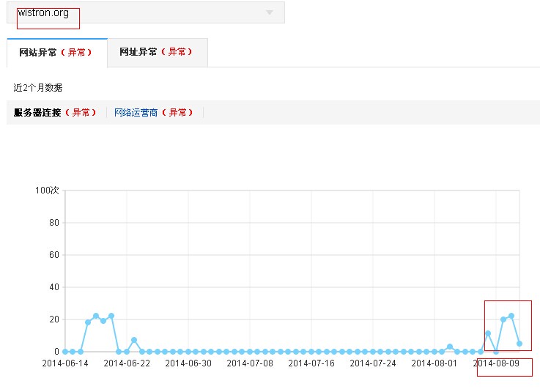Click the 近2个月数据 label

pyautogui.click(x=38, y=88)
